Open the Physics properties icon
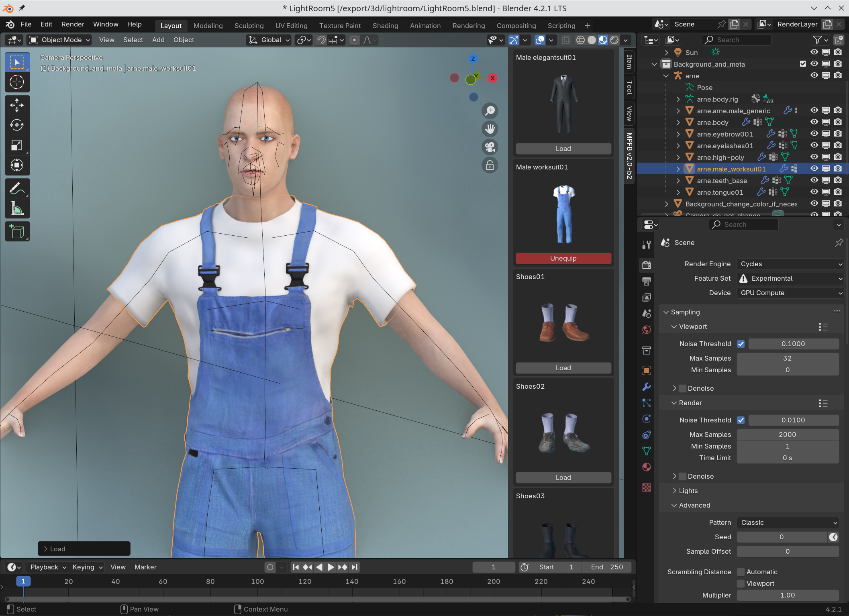The image size is (849, 616). coord(647,419)
